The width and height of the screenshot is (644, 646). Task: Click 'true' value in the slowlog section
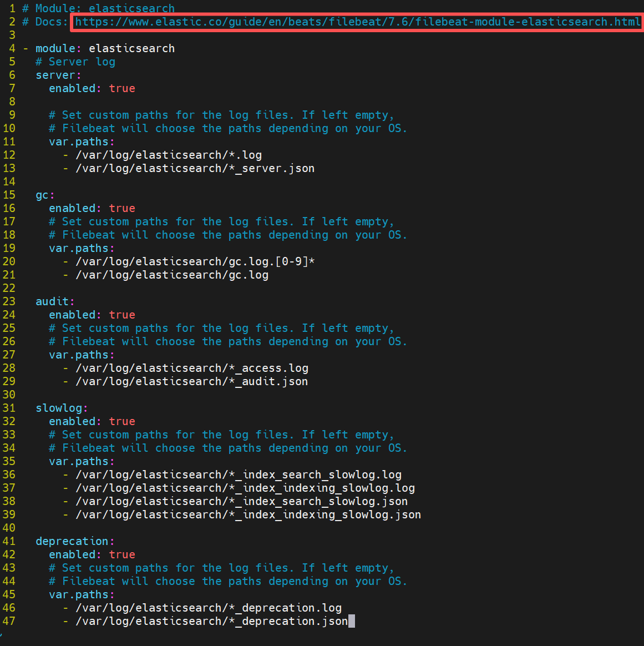click(x=122, y=421)
